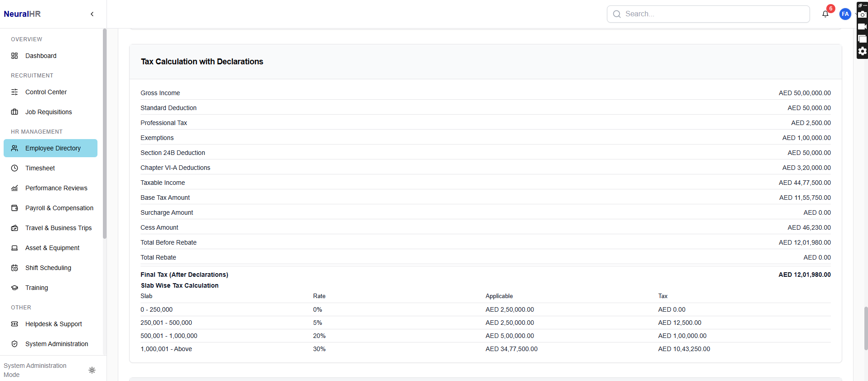Click the System Administration shield icon
This screenshot has height=381, width=868.
(15, 344)
